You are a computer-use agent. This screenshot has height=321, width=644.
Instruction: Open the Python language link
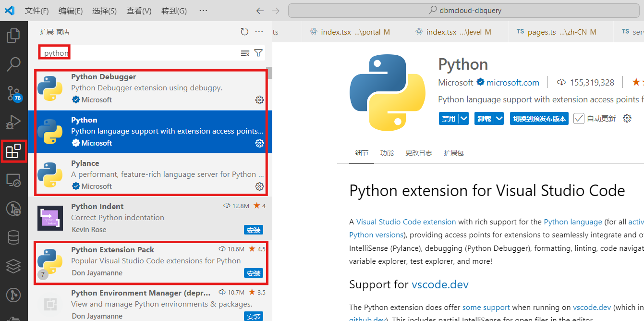click(x=572, y=222)
